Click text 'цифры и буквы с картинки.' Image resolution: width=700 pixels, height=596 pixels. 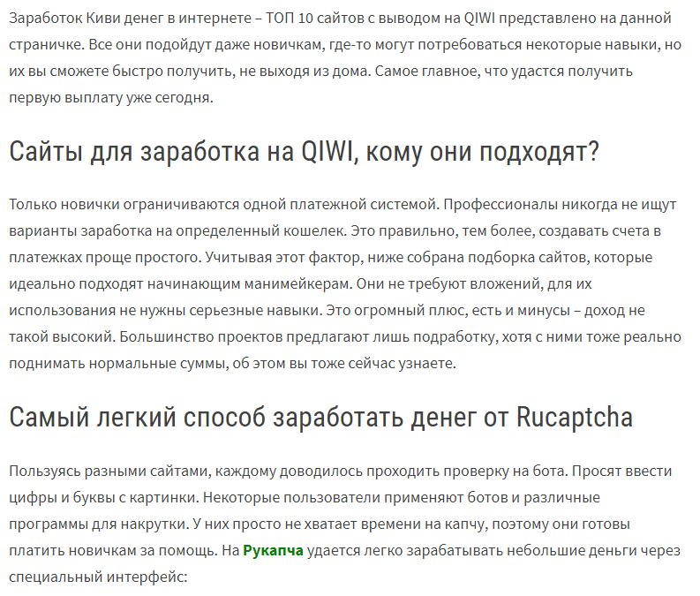pyautogui.click(x=103, y=497)
